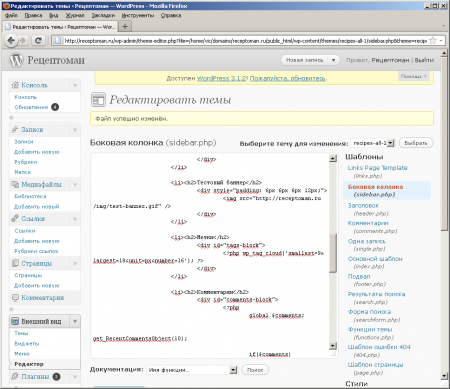The height and width of the screenshot is (389, 450).
Task: Click the Ссылки chain icon in the sidebar
Action: click(15, 219)
